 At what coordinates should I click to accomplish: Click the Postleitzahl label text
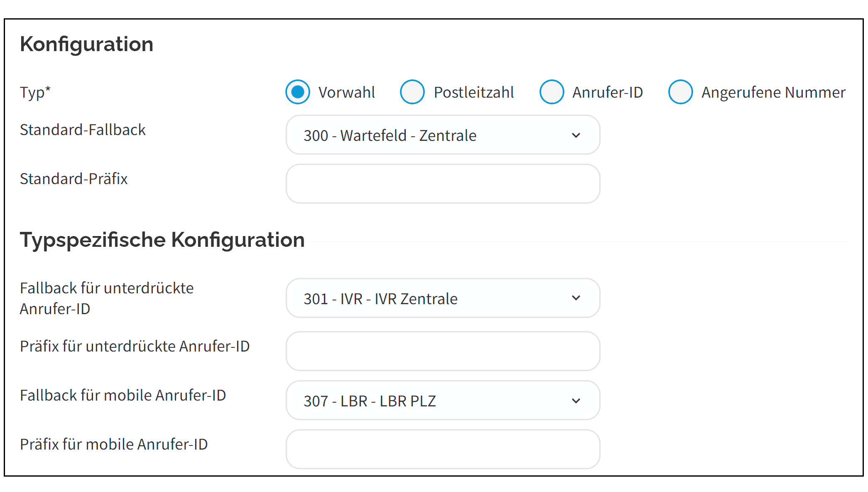click(x=473, y=92)
